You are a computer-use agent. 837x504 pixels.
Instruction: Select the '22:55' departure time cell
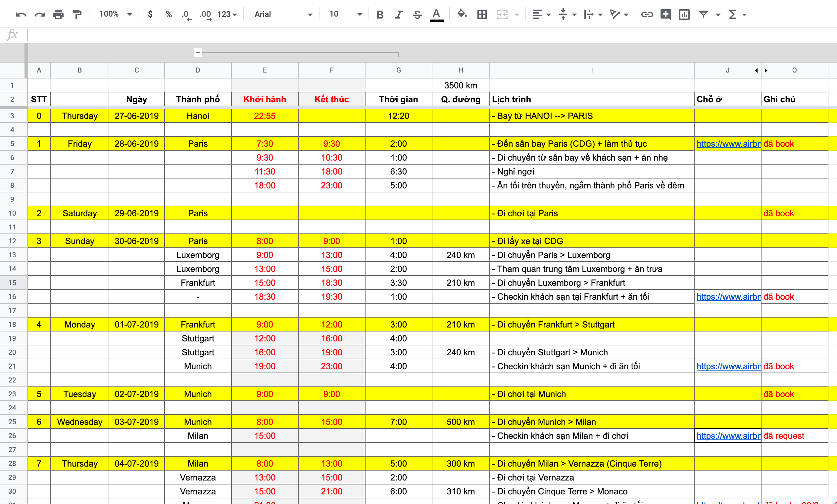265,116
